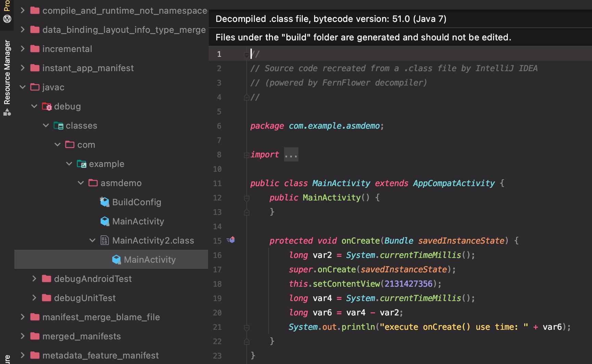Expand the debugUnitTest folder chevron
This screenshot has height=364, width=592.
(x=34, y=298)
